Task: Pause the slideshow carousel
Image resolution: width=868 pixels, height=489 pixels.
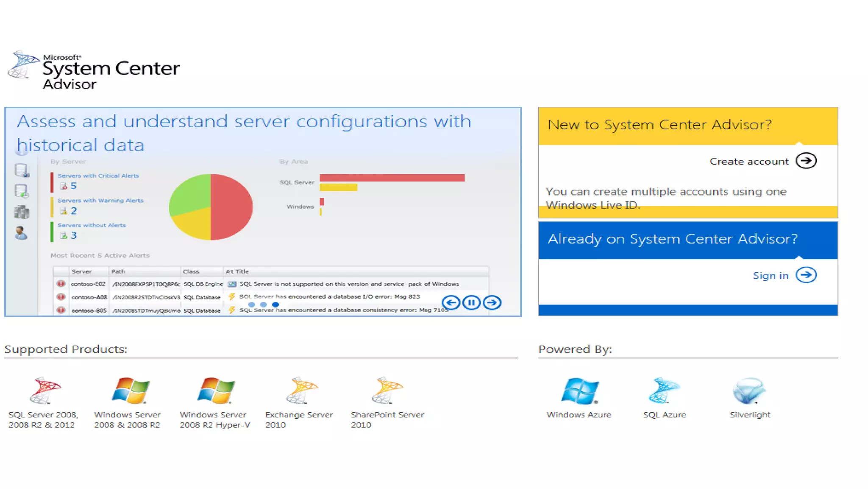Action: (471, 302)
